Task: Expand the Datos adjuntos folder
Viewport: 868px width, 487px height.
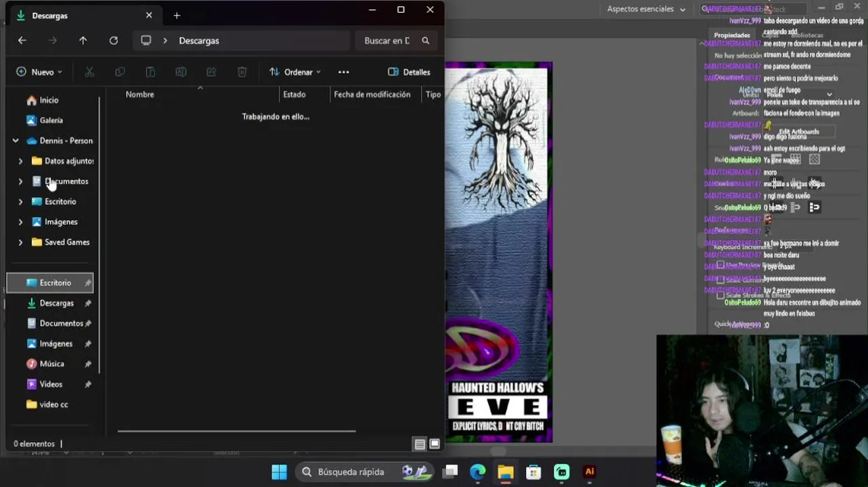Action: pos(20,161)
